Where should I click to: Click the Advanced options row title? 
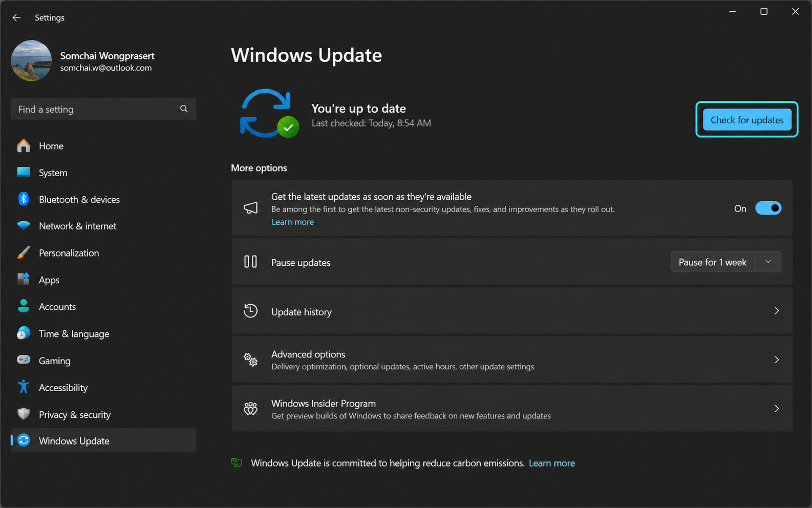[x=308, y=354]
